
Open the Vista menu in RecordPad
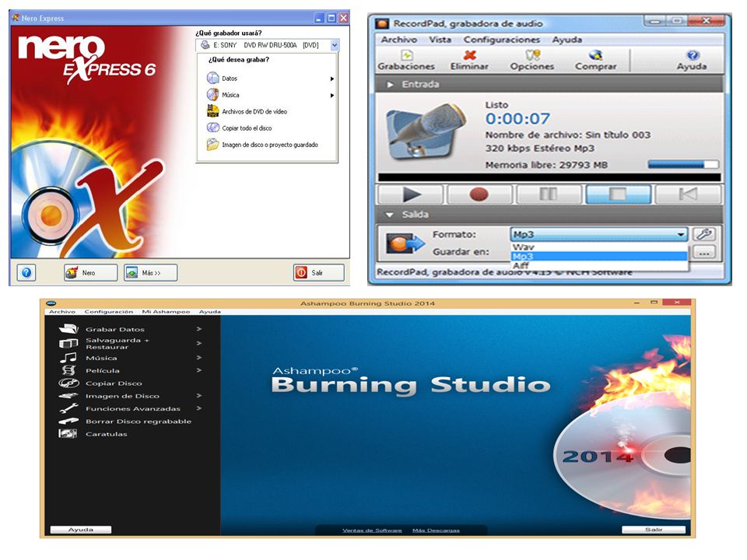tap(440, 40)
